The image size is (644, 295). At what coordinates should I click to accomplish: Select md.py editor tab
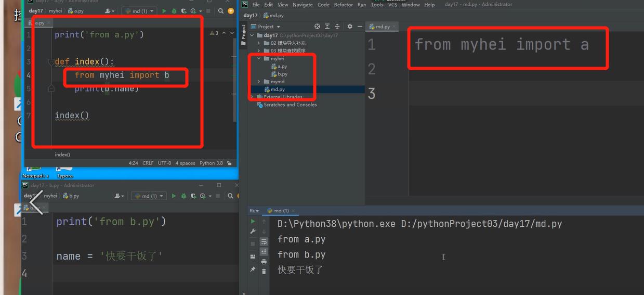click(x=382, y=27)
